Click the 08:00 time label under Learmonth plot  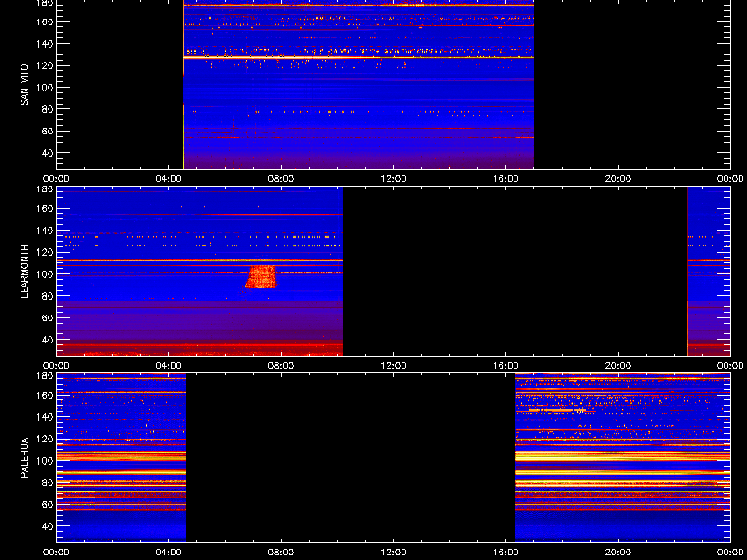[x=281, y=365]
